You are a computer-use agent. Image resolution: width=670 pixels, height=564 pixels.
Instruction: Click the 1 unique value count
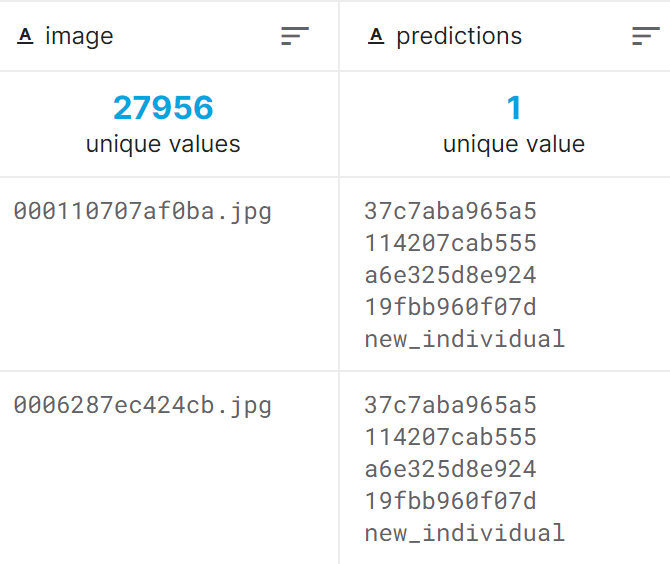[514, 108]
